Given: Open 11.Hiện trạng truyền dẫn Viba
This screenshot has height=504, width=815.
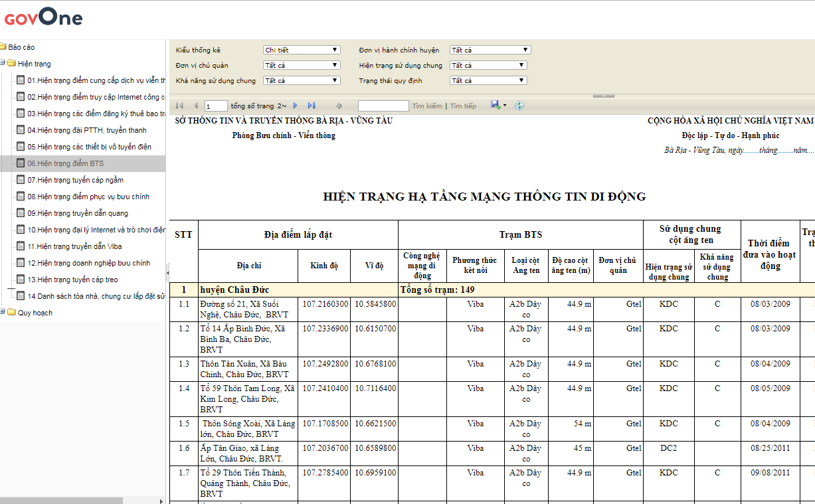Looking at the screenshot, I should tap(74, 246).
